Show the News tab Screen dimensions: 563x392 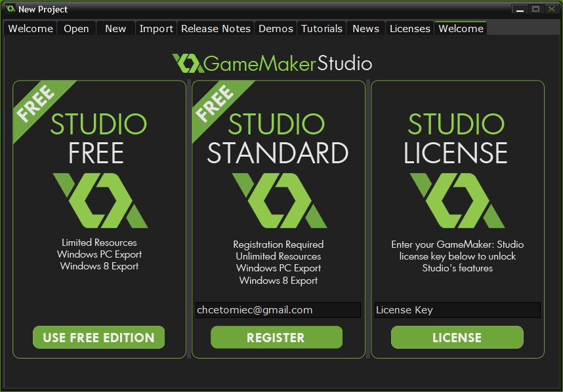(x=365, y=29)
